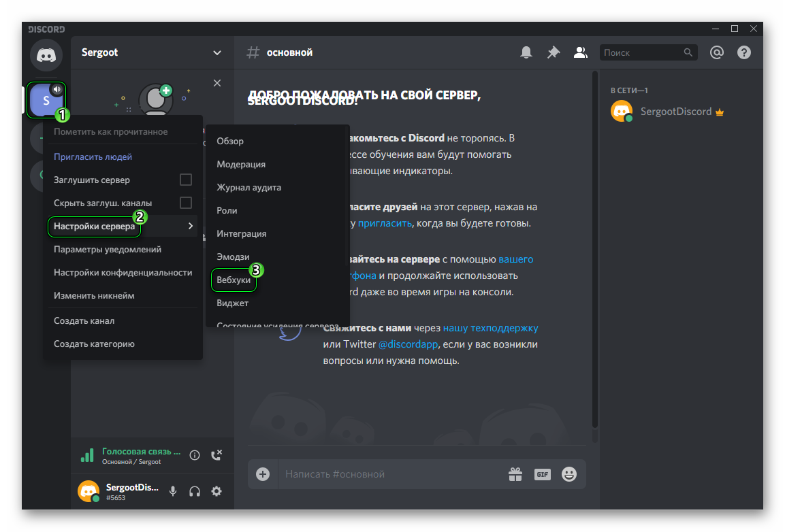Follow the "вашего" phone link

click(515, 259)
